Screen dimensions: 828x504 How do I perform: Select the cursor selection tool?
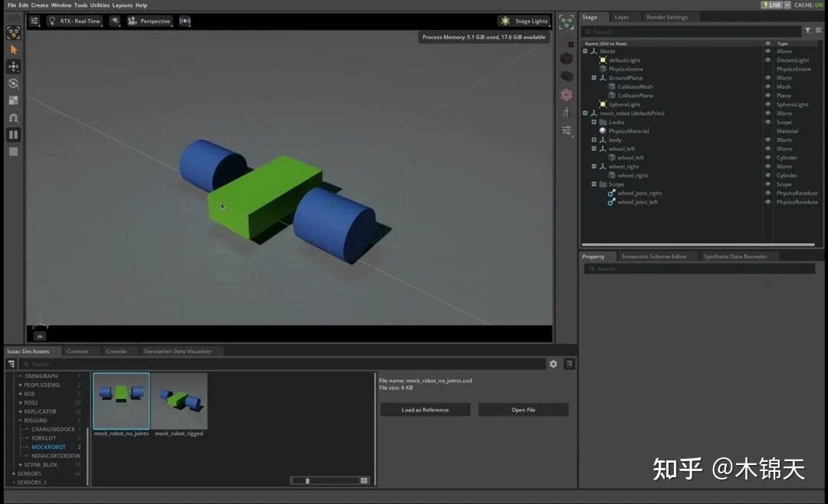[x=13, y=49]
